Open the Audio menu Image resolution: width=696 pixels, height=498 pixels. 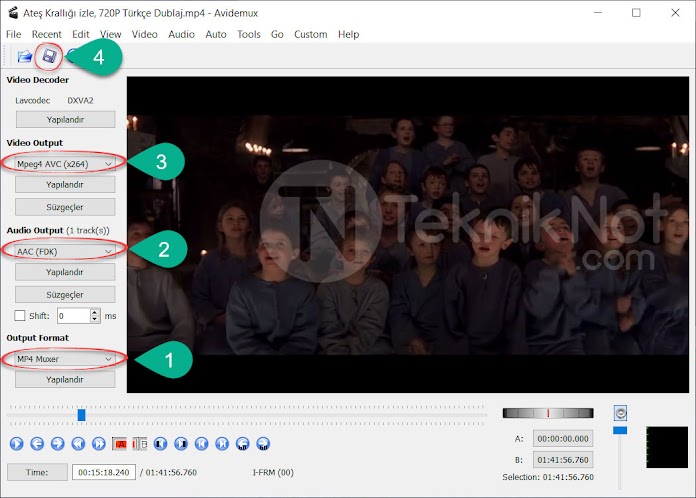(181, 34)
